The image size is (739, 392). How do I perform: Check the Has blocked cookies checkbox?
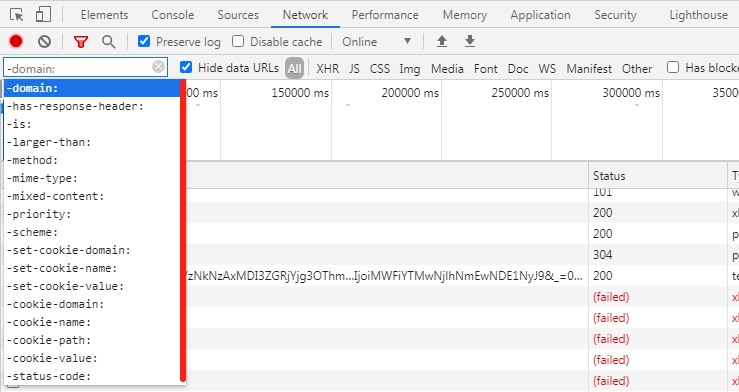point(673,67)
